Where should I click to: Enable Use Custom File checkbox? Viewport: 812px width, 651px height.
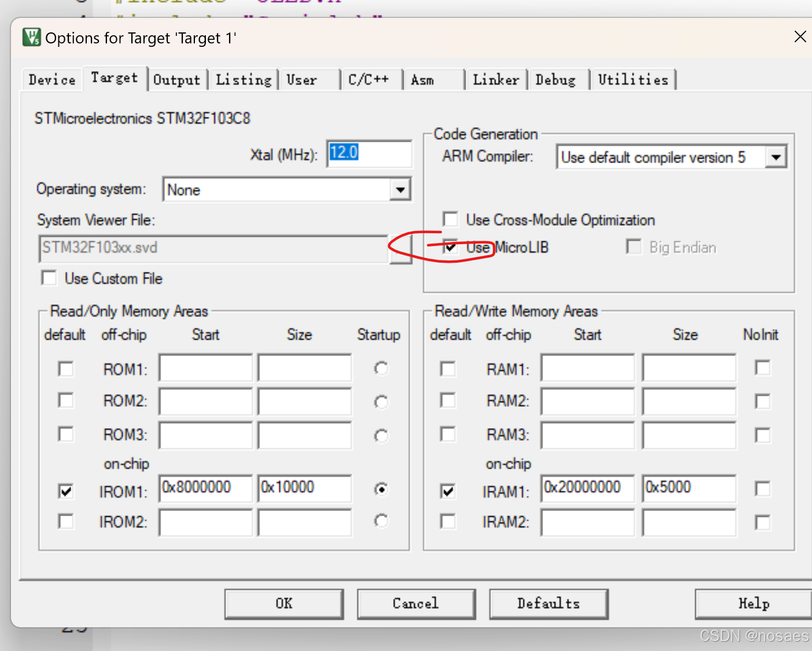pyautogui.click(x=49, y=278)
